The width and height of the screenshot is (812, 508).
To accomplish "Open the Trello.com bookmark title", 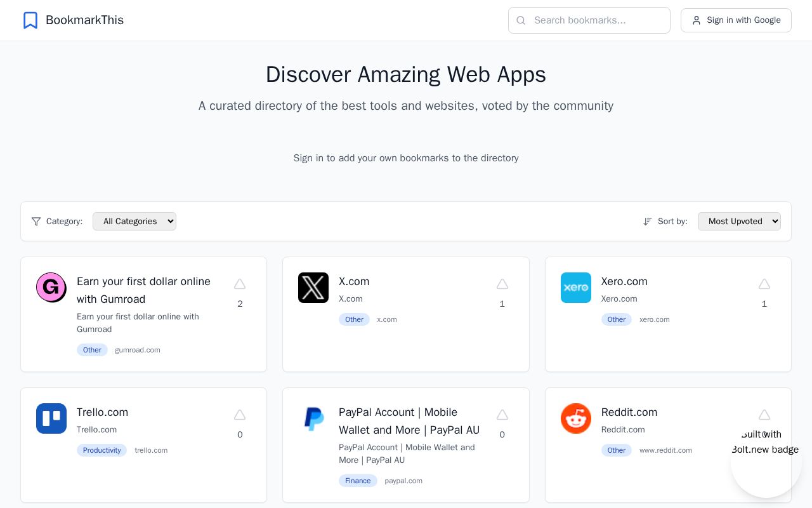I will [x=102, y=412].
